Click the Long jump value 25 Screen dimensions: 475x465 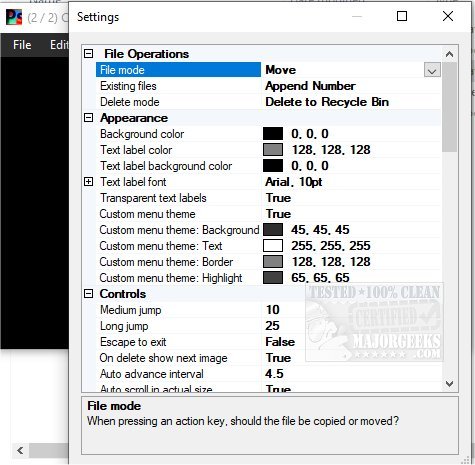coord(272,326)
